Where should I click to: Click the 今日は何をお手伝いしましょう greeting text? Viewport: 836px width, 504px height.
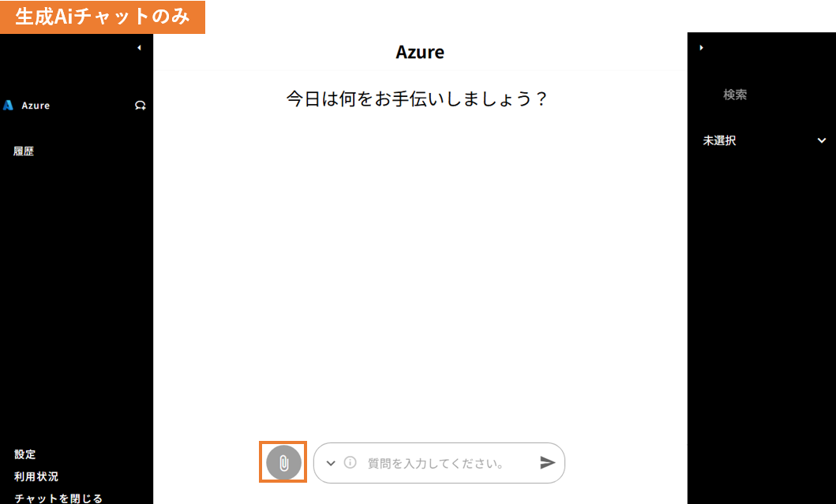pyautogui.click(x=417, y=99)
